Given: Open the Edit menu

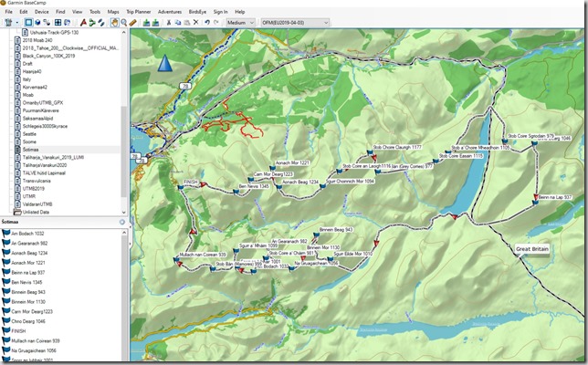Looking at the screenshot, I should point(23,12).
